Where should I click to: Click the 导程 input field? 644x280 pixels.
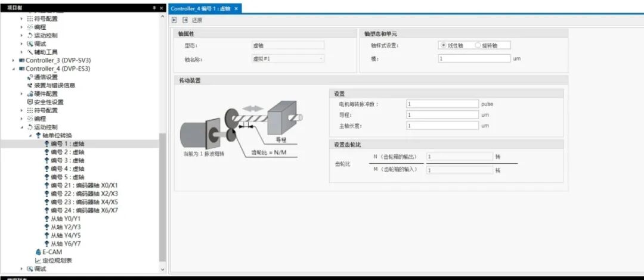click(x=442, y=115)
